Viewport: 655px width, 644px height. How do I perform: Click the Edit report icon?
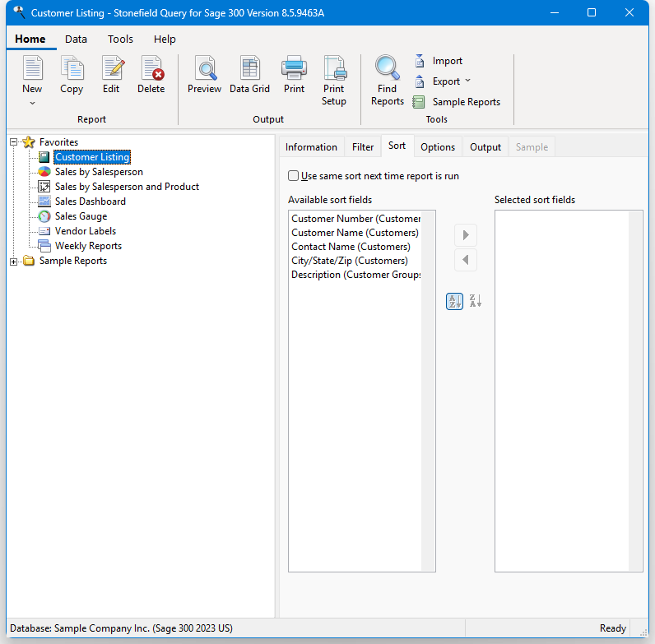pyautogui.click(x=111, y=75)
